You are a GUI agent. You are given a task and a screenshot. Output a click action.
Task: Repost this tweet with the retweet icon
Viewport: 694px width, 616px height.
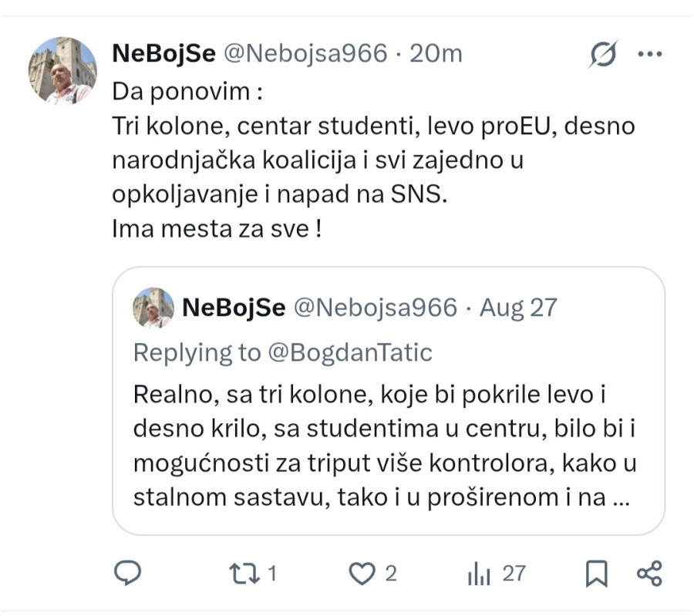(x=244, y=574)
